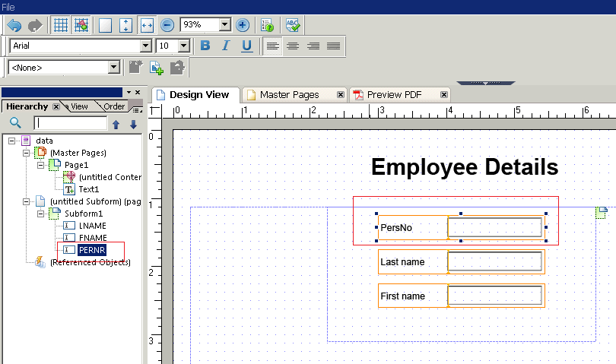Select LNAME in the hierarchy tree
Screen dimensions: 616x364
[x=91, y=226]
